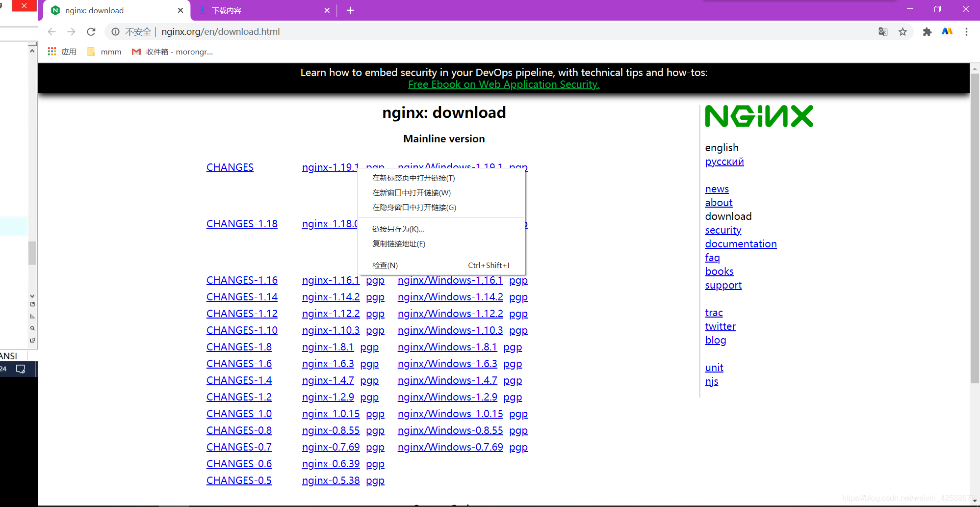Image resolution: width=980 pixels, height=507 pixels.
Task: Open the apps grid bookmark
Action: [62, 52]
